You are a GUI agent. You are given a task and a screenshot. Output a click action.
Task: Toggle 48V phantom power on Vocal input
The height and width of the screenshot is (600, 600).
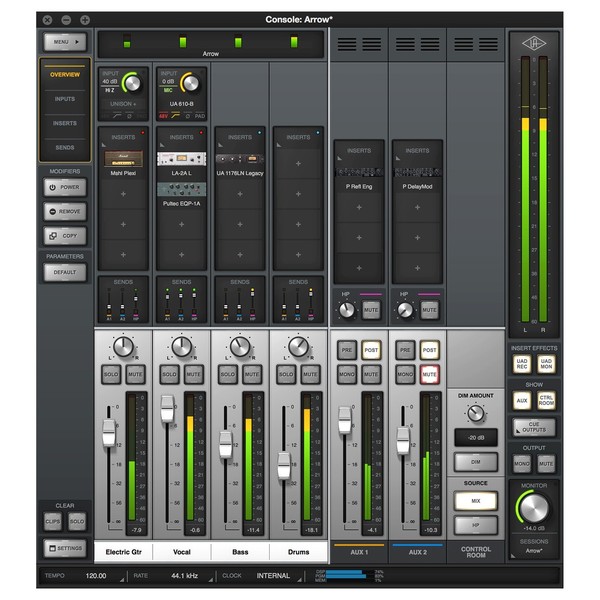click(x=163, y=116)
